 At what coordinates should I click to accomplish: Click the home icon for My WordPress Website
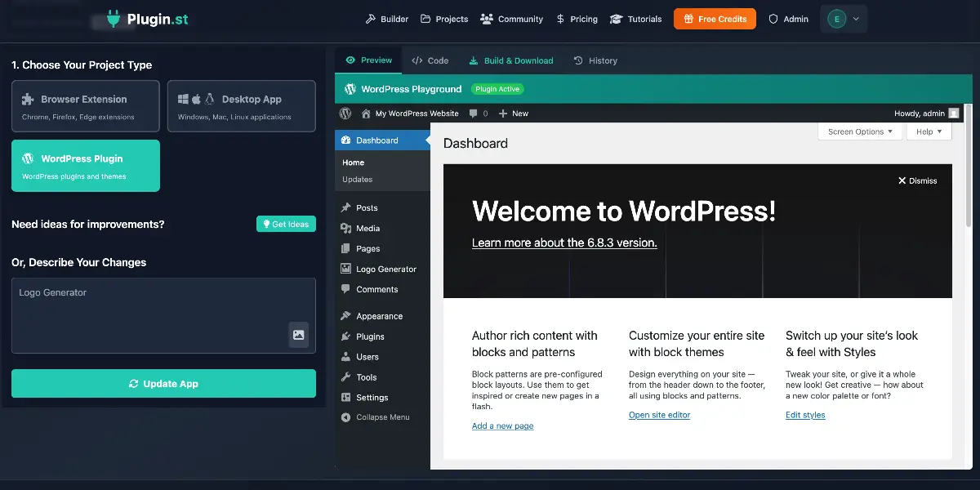click(x=366, y=114)
